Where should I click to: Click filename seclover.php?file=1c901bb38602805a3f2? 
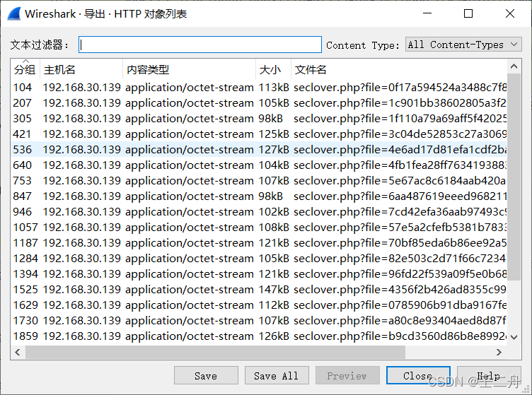400,103
